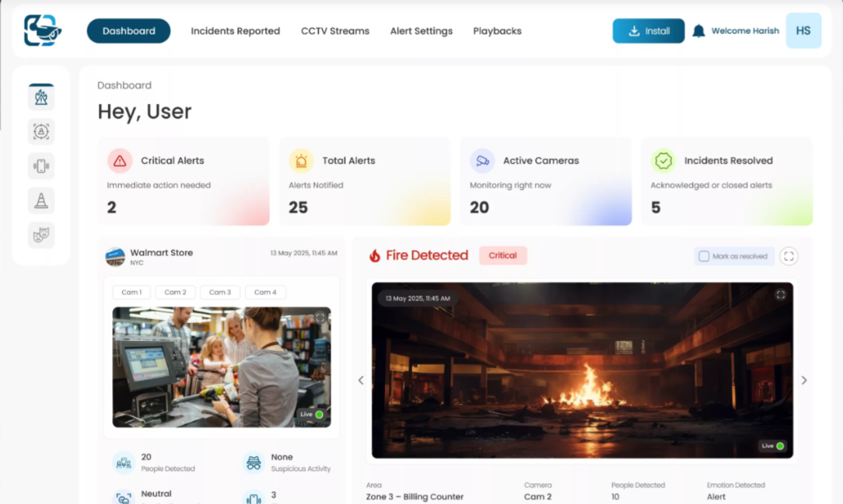This screenshot has width=843, height=504.
Task: Go to Alert Settings in navigation
Action: [421, 31]
